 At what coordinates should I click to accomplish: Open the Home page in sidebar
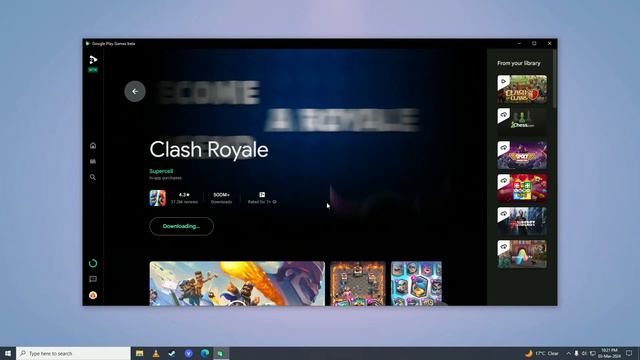coord(93,146)
